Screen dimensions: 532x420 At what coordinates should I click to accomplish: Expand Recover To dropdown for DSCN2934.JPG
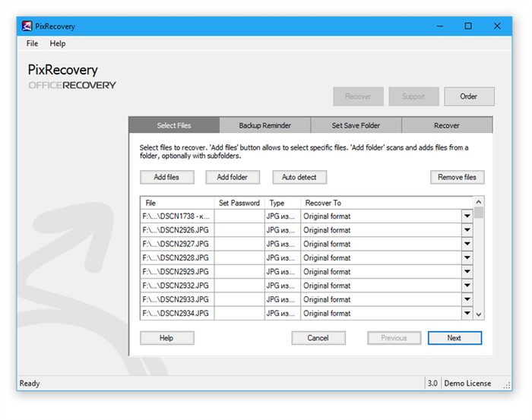[467, 314]
